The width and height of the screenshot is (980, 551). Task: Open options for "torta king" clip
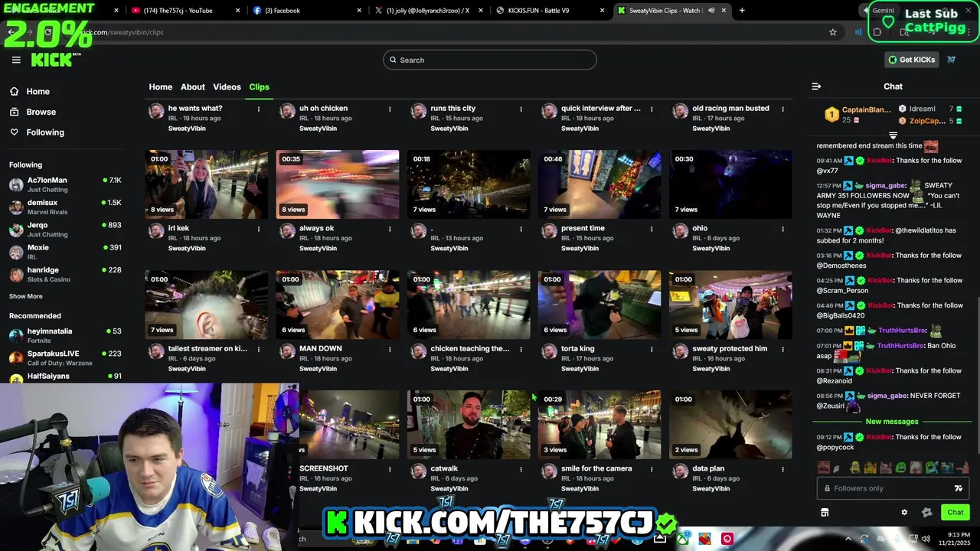[652, 349]
